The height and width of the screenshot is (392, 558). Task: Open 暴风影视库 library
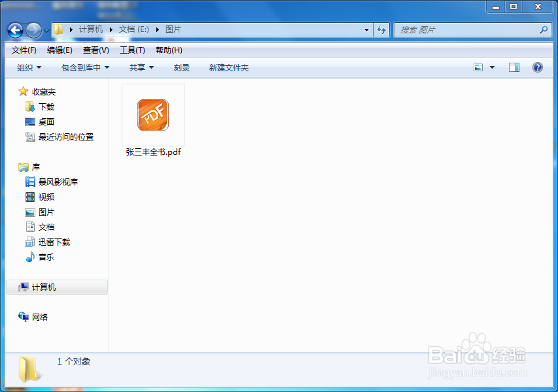click(52, 182)
